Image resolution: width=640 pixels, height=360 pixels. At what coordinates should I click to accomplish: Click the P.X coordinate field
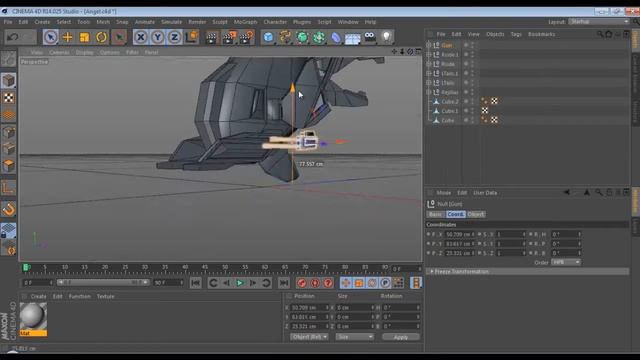coord(460,234)
